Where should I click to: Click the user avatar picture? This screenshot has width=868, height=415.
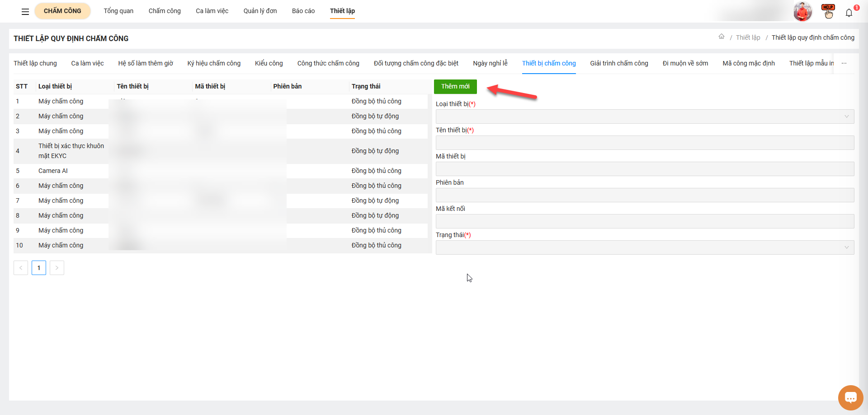(x=802, y=12)
